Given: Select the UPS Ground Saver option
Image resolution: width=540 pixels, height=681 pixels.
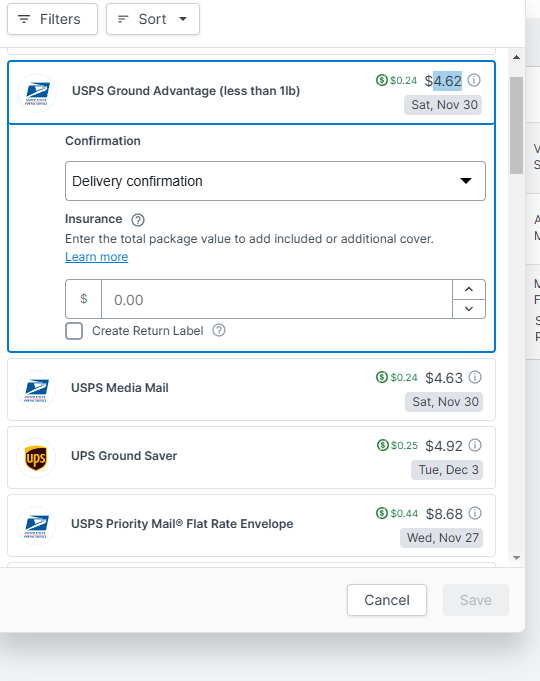Looking at the screenshot, I should [x=252, y=457].
